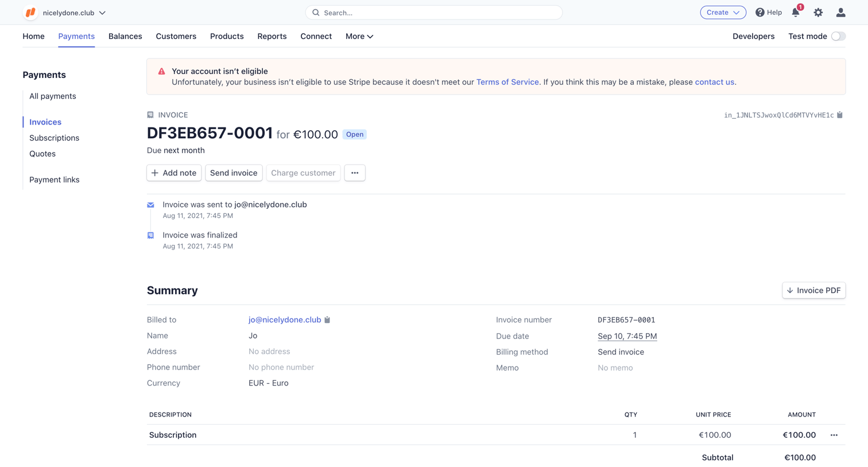Open the Products tab
This screenshot has height=467, width=868.
pyautogui.click(x=227, y=36)
